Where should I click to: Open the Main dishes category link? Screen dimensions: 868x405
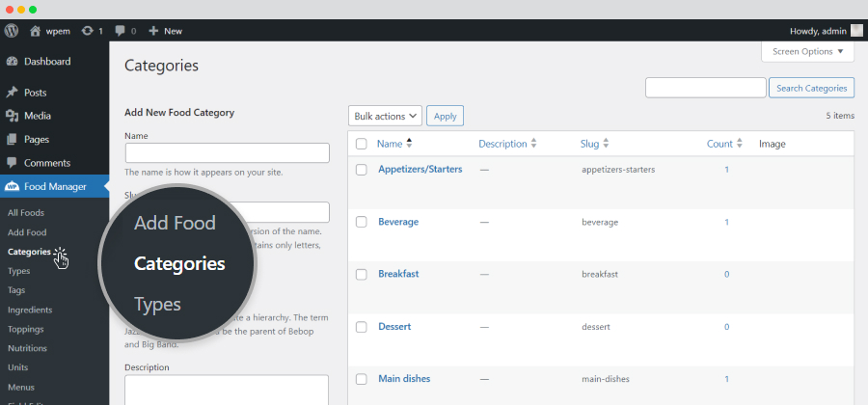[x=404, y=379]
